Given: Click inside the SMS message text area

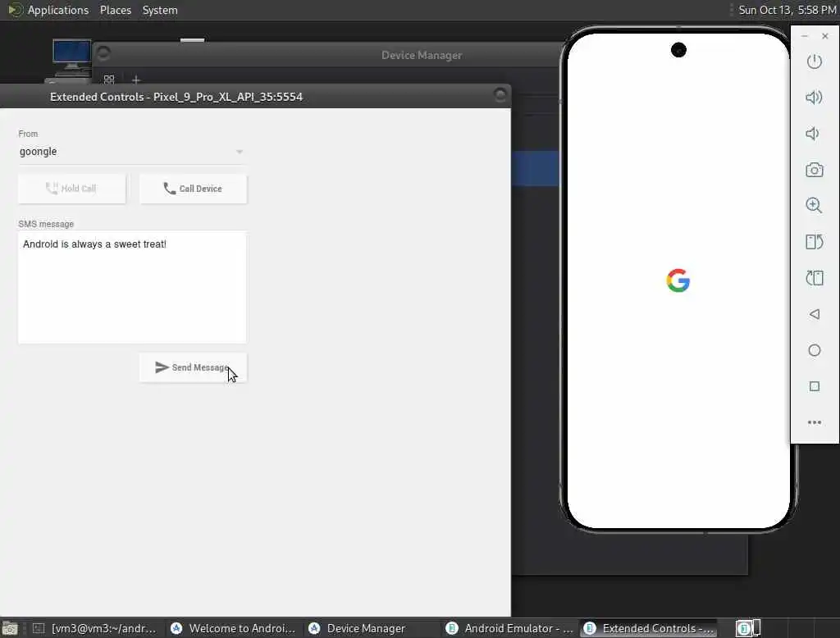Looking at the screenshot, I should [x=132, y=287].
